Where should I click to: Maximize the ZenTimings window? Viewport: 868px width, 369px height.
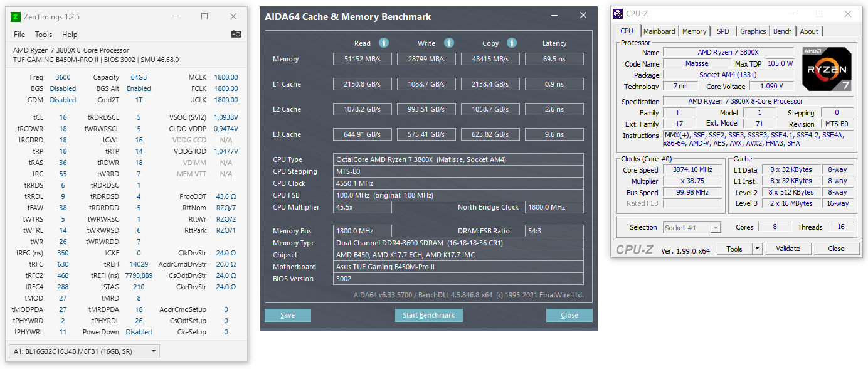tap(204, 16)
